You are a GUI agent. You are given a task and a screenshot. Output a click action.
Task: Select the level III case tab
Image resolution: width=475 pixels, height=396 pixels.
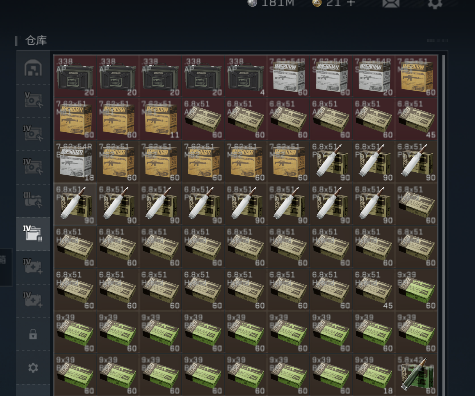pos(33,200)
